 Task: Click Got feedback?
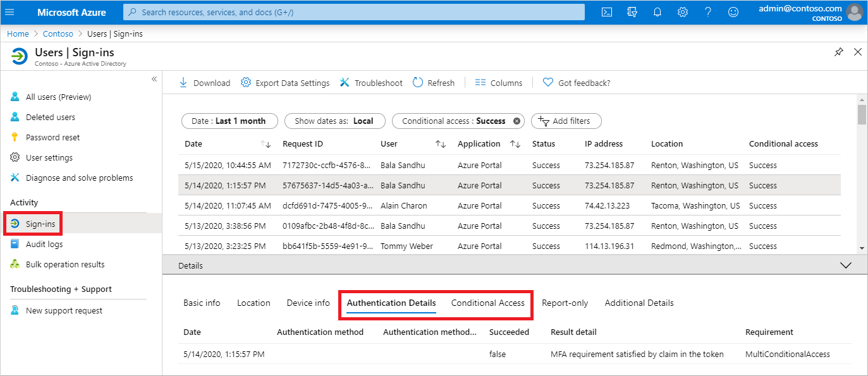577,83
